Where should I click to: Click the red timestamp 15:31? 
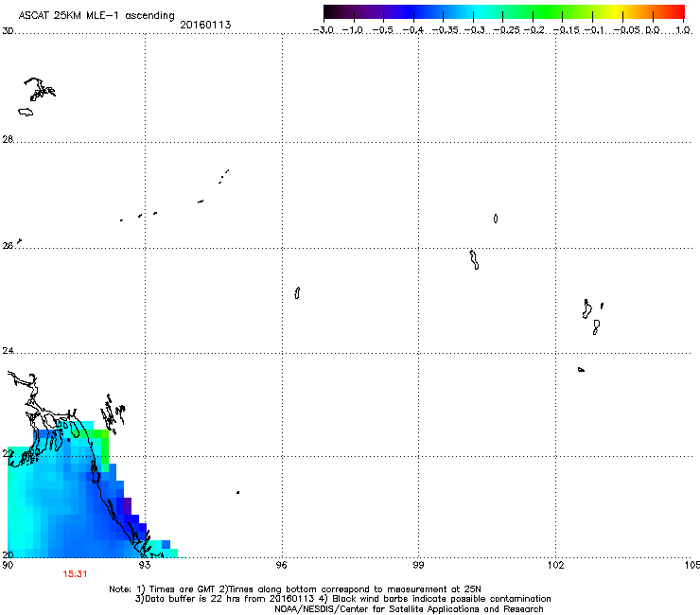[75, 574]
